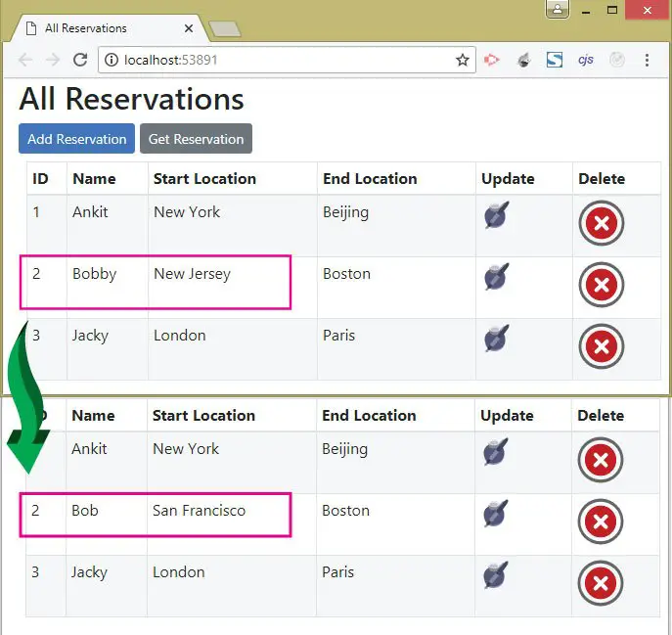Open the Chrome three-dot menu
Viewport: 672px width, 635px height.
648,60
